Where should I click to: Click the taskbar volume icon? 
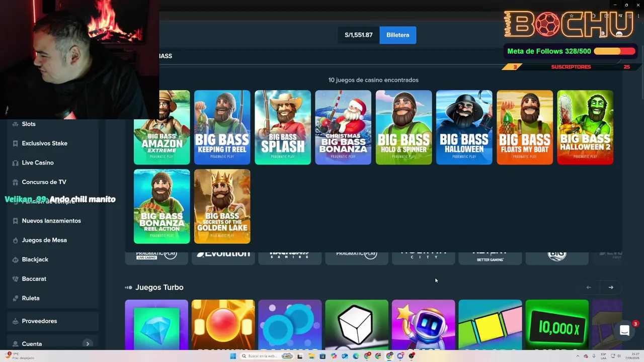click(x=619, y=356)
